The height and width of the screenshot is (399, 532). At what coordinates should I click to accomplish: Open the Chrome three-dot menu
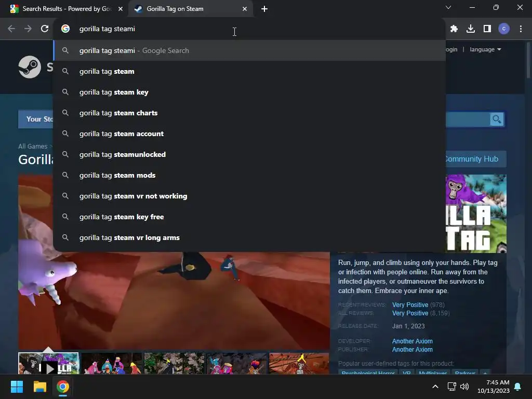click(521, 29)
